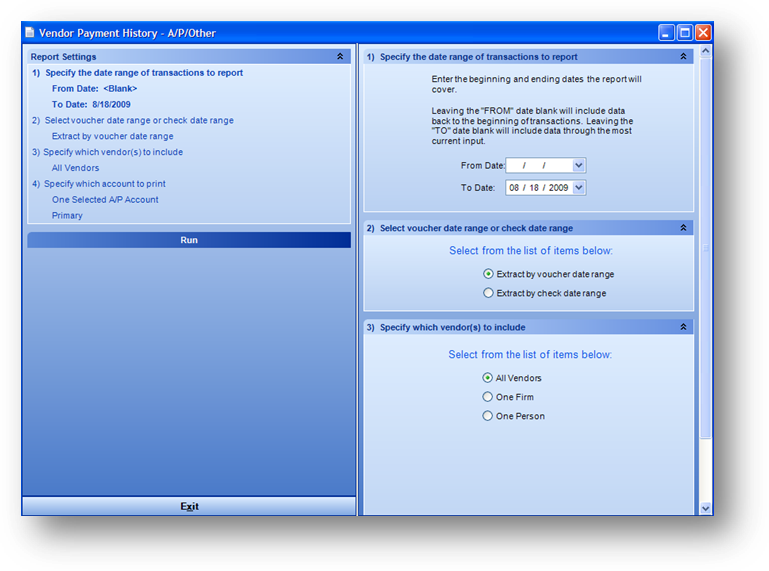Click the vertical scrollbar thumb in right panel
This screenshot has height=571, width=769.
pos(705,248)
